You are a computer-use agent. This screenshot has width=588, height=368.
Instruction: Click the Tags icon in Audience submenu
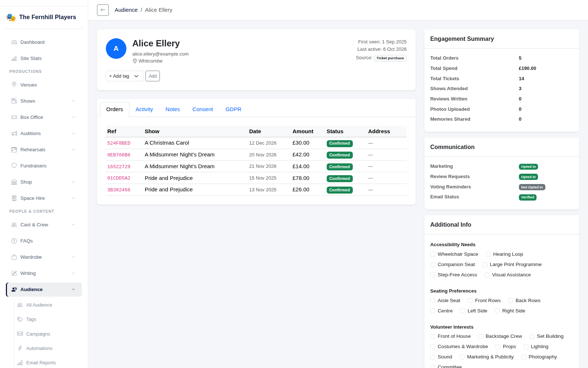point(20,319)
